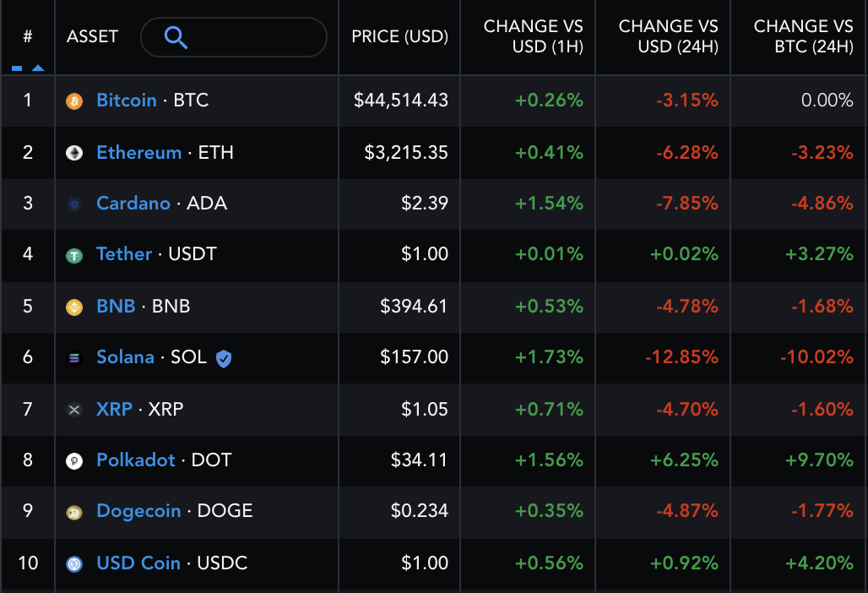
Task: Click the Dogecoin coin icon
Action: [74, 512]
